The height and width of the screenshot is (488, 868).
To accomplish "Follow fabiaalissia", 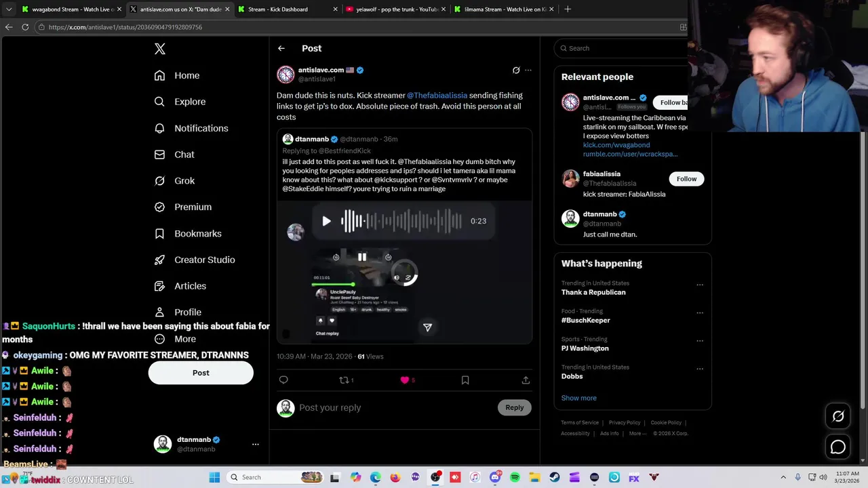I will coord(686,179).
